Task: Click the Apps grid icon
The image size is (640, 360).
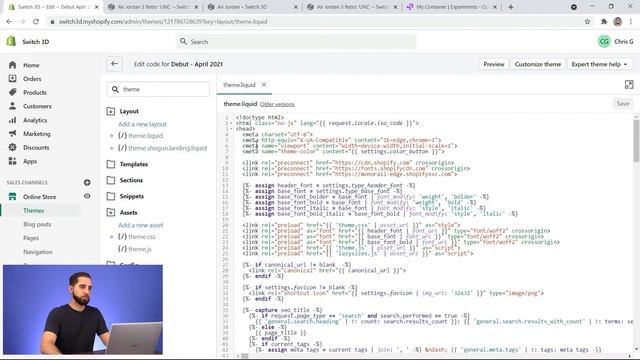Action: [x=12, y=161]
